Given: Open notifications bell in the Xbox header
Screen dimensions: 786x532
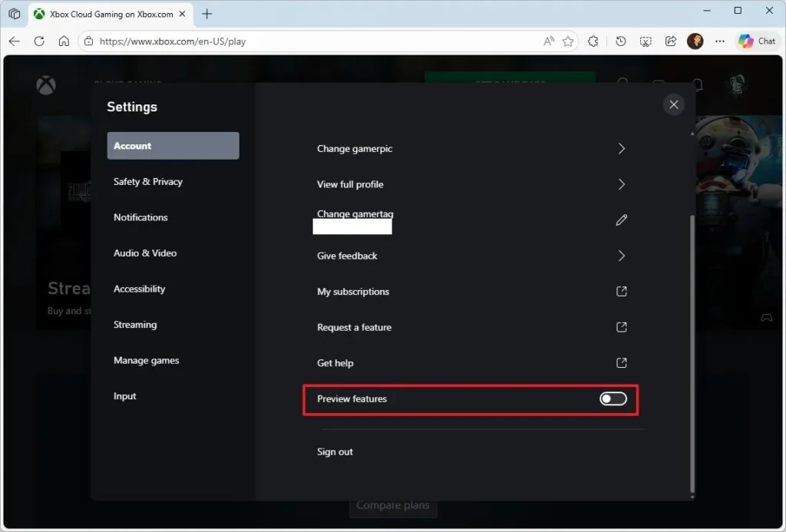Looking at the screenshot, I should pyautogui.click(x=697, y=85).
